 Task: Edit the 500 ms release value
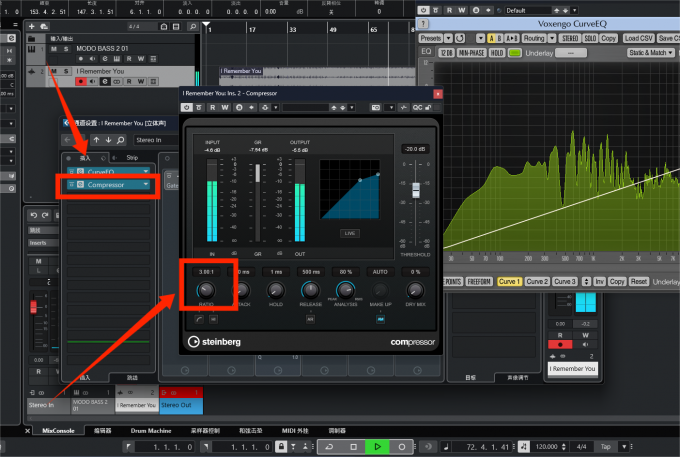coord(311,272)
